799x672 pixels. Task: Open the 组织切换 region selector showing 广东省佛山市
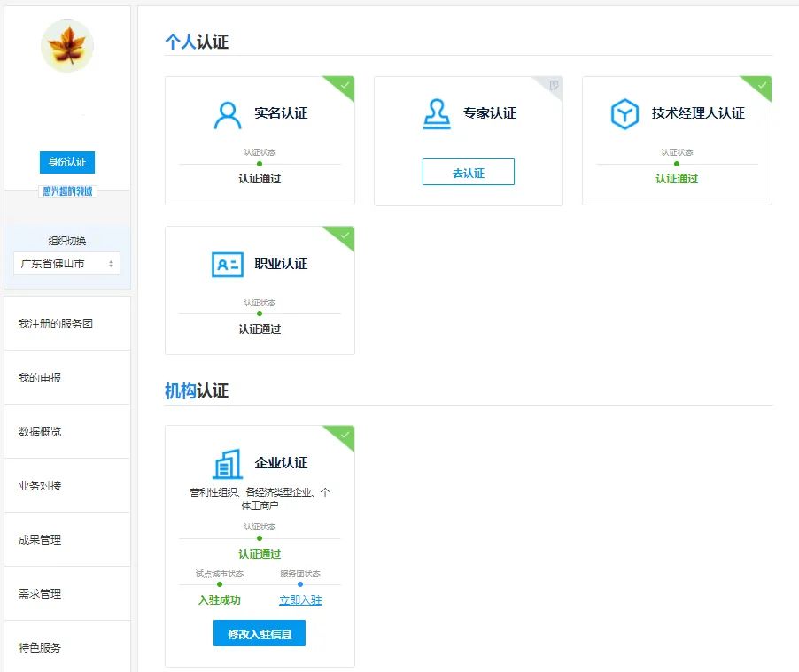(x=66, y=263)
